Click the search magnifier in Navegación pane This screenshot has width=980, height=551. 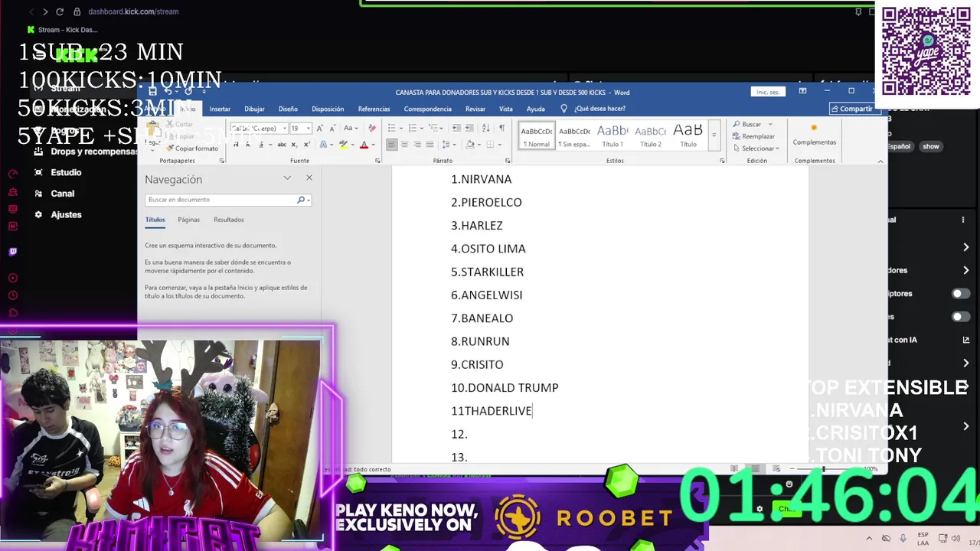pos(301,200)
